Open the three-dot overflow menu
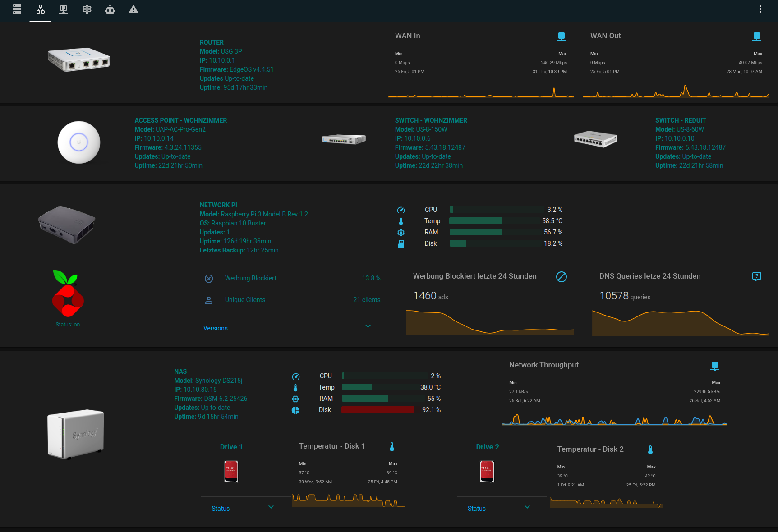 [x=760, y=9]
